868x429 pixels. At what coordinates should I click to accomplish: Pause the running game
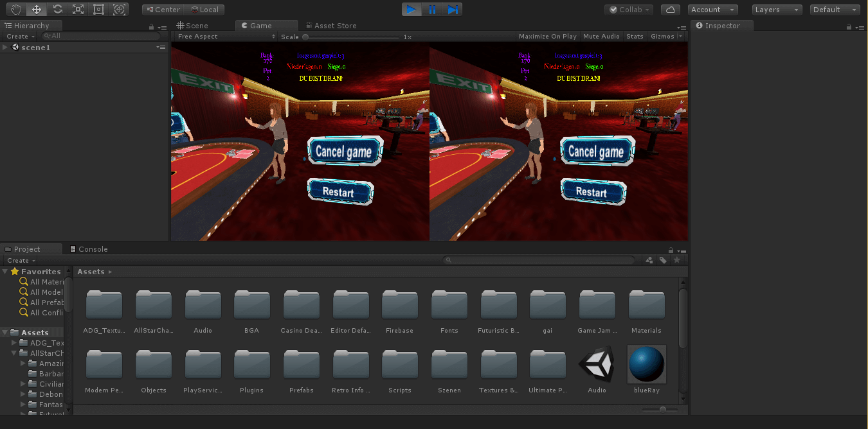[432, 10]
